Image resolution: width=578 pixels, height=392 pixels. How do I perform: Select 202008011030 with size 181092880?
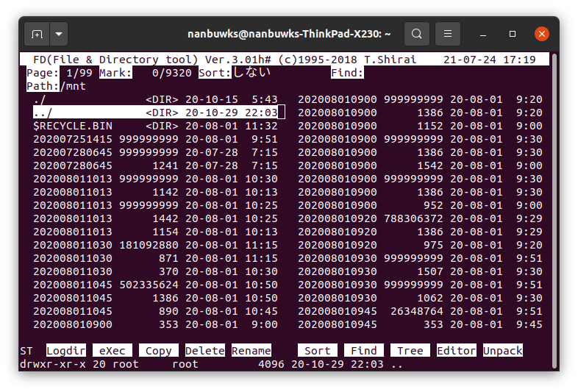tap(155, 245)
